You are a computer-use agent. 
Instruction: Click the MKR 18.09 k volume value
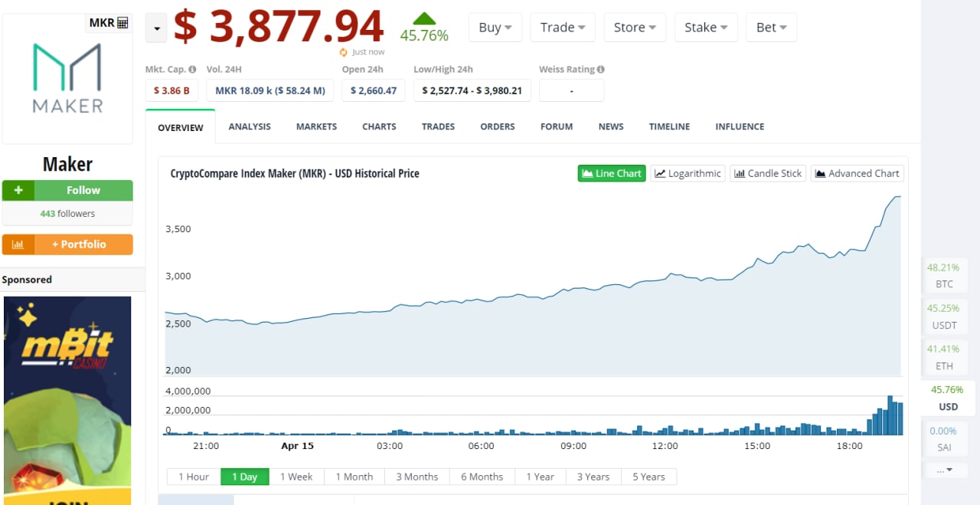(270, 90)
